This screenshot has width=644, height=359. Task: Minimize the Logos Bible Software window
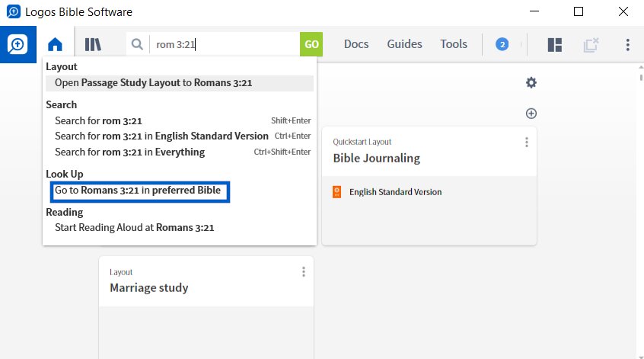tap(534, 11)
